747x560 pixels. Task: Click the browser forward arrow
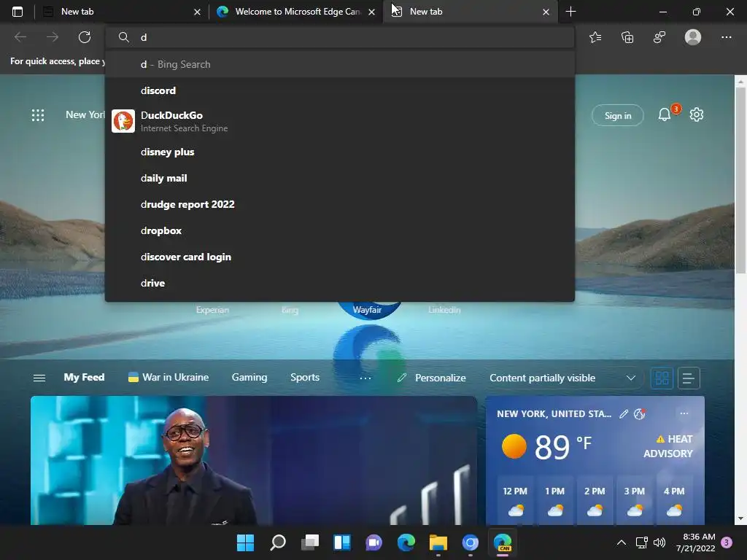53,37
